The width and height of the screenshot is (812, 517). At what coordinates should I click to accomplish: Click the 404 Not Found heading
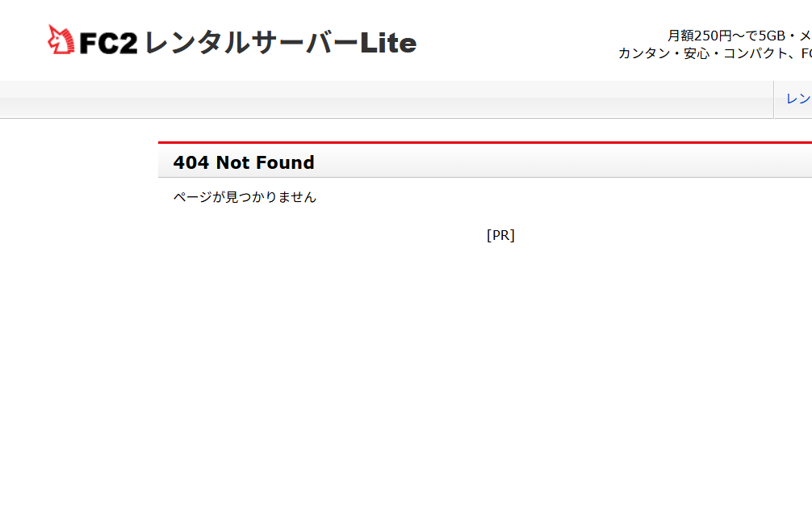pyautogui.click(x=243, y=162)
